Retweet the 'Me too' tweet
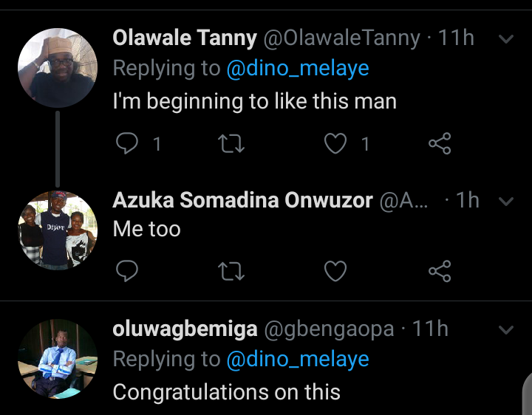532x415 pixels. [x=231, y=271]
